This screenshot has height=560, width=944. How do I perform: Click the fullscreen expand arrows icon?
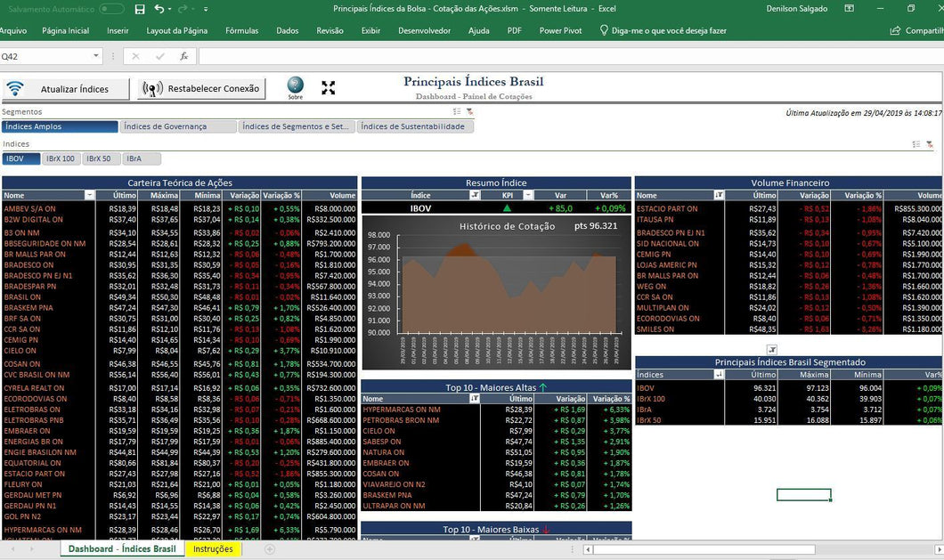click(328, 88)
